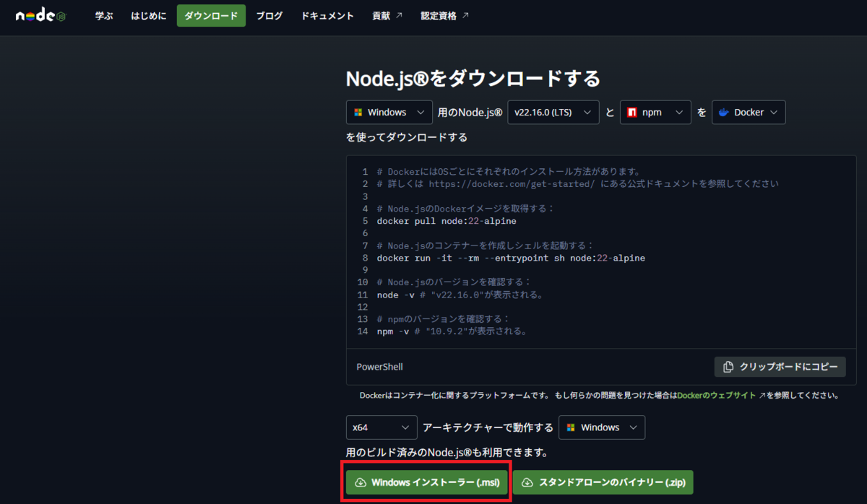Click comment npmのバージョンを確認する
867x504 pixels.
point(444,319)
